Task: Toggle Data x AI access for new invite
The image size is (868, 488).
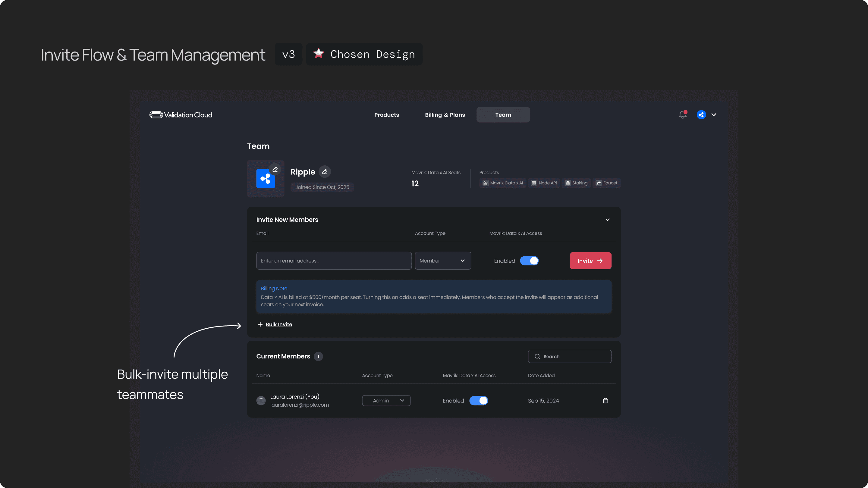Action: pos(529,261)
